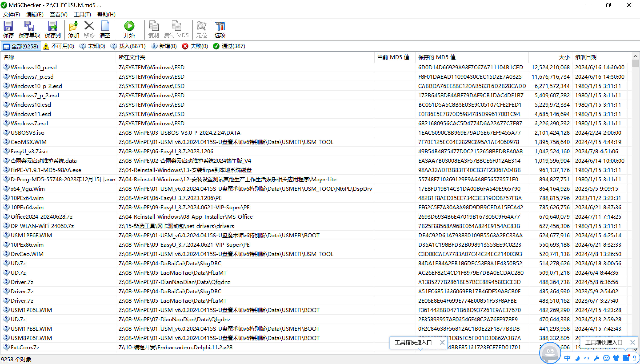Click the penguin avatar of the input method

pos(550,353)
